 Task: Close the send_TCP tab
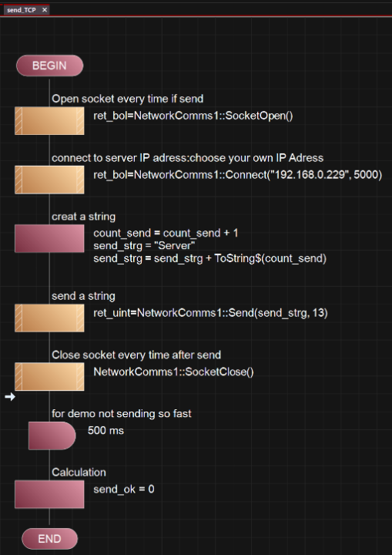[x=45, y=10]
